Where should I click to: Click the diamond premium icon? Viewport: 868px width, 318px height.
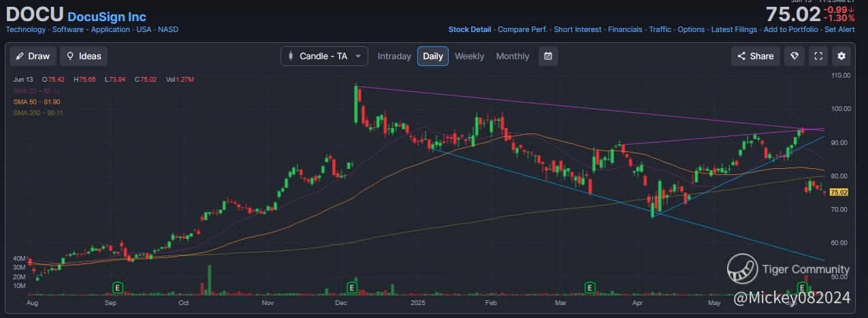click(794, 56)
